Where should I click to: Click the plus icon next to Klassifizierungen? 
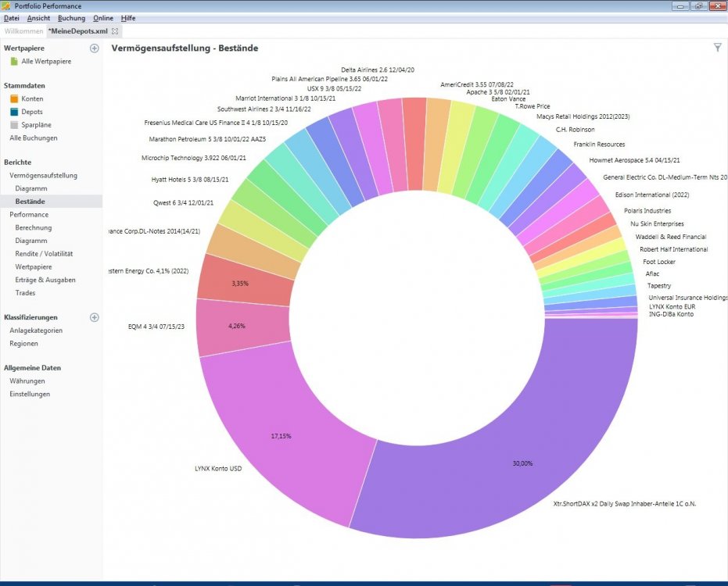(95, 317)
